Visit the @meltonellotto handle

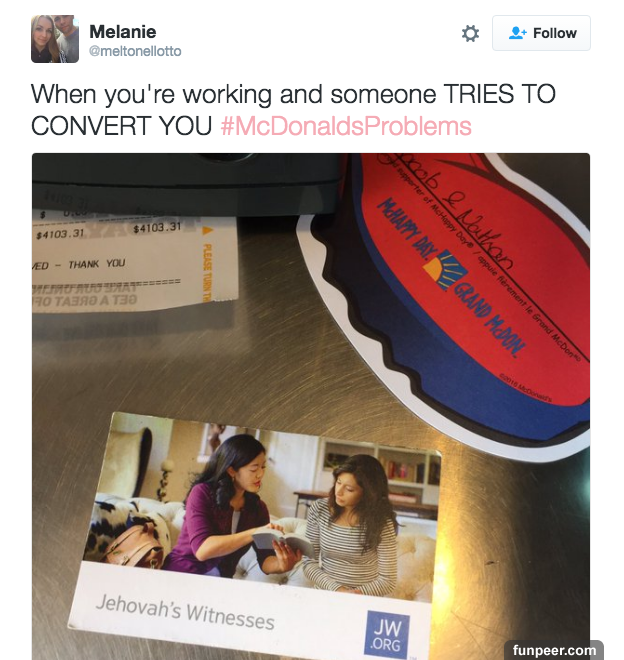click(x=135, y=51)
